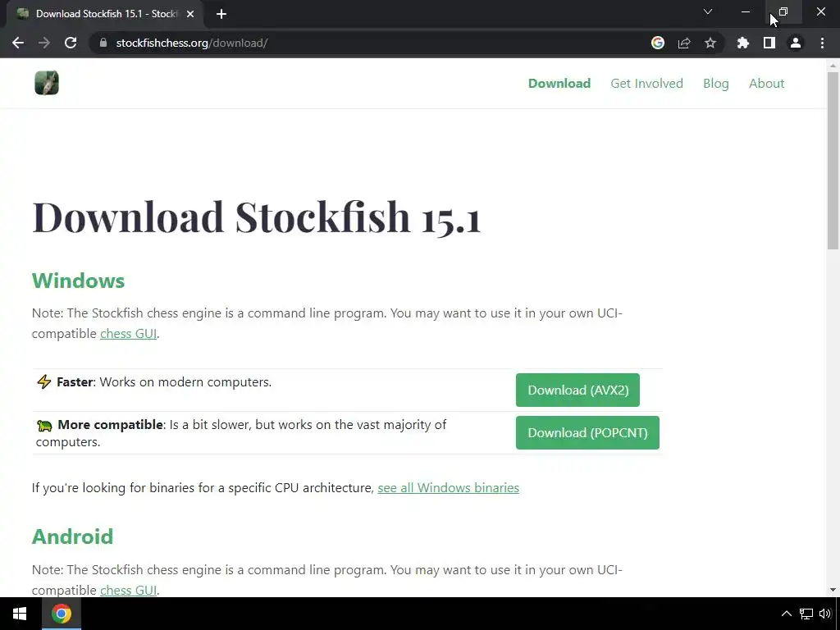The image size is (840, 630).
Task: Click the browser forward arrow
Action: (x=44, y=43)
